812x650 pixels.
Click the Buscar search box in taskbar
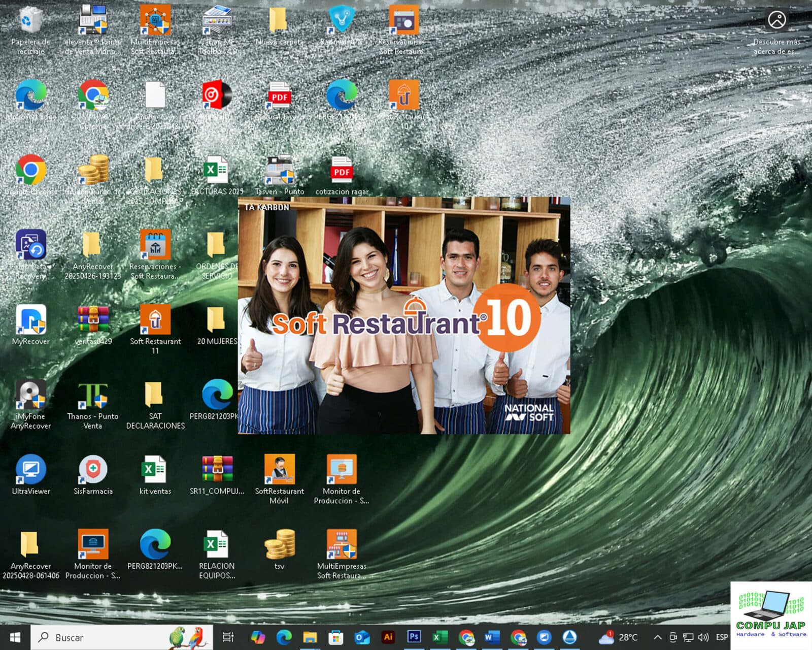[122, 637]
